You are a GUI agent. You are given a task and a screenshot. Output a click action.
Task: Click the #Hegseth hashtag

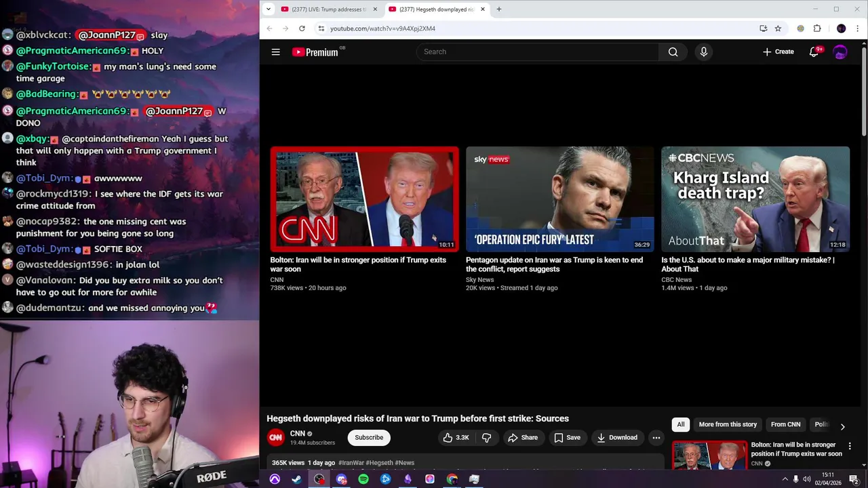point(380,463)
